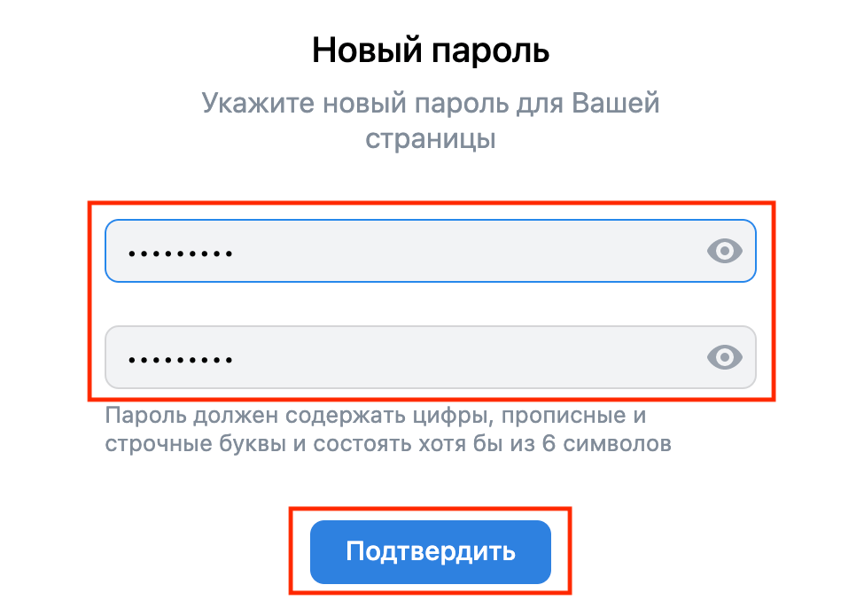Image resolution: width=864 pixels, height=616 pixels.
Task: Click the eye icon in the bottom password field
Action: pyautogui.click(x=724, y=357)
